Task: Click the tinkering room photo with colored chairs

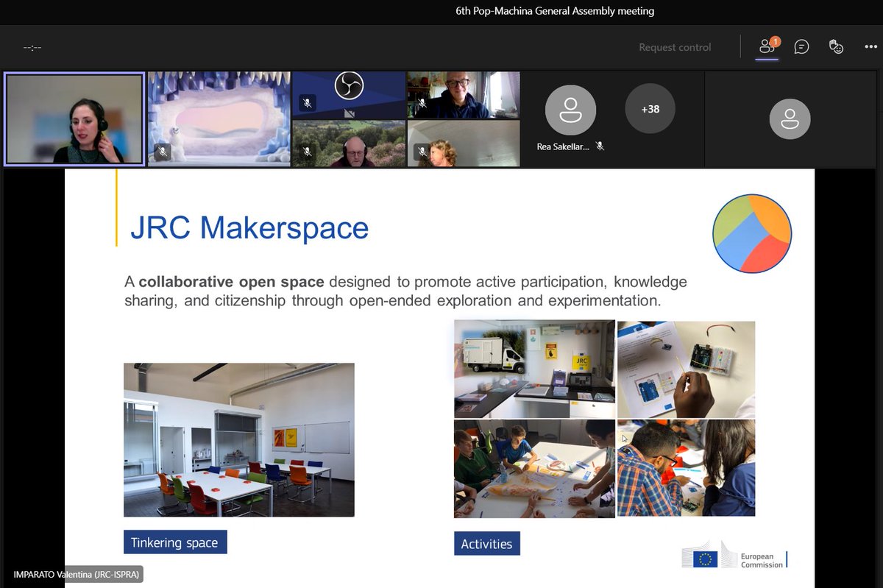Action: point(239,439)
